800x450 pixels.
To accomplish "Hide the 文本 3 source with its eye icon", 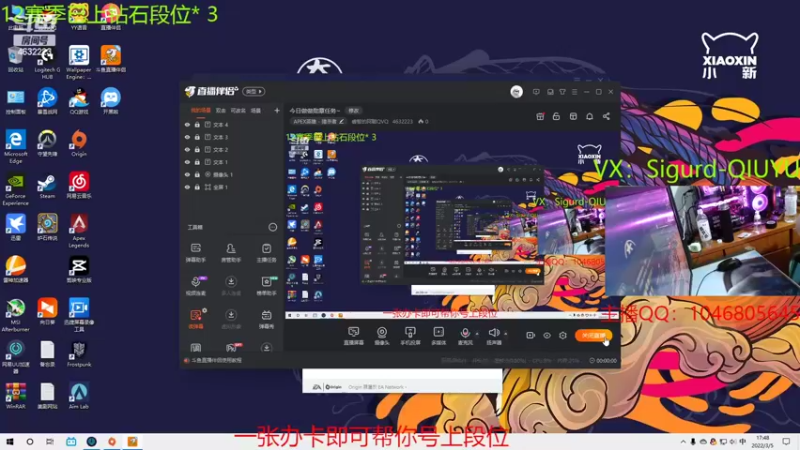I will [187, 137].
